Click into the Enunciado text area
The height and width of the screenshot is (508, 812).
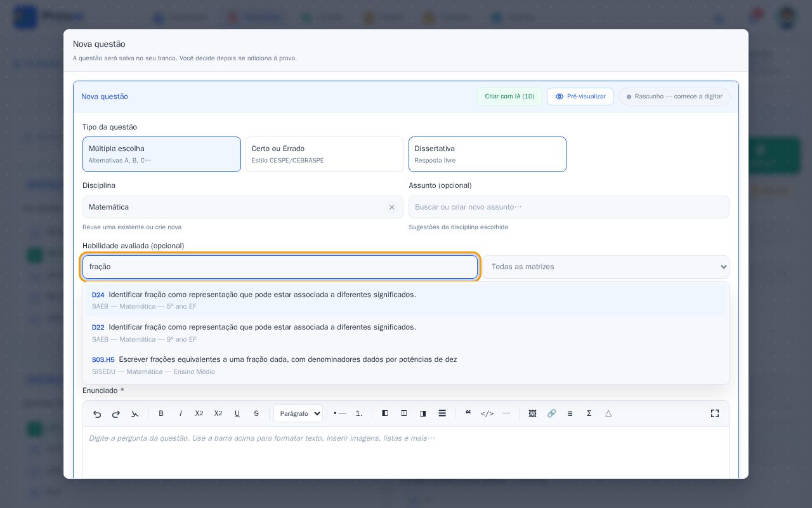406,452
